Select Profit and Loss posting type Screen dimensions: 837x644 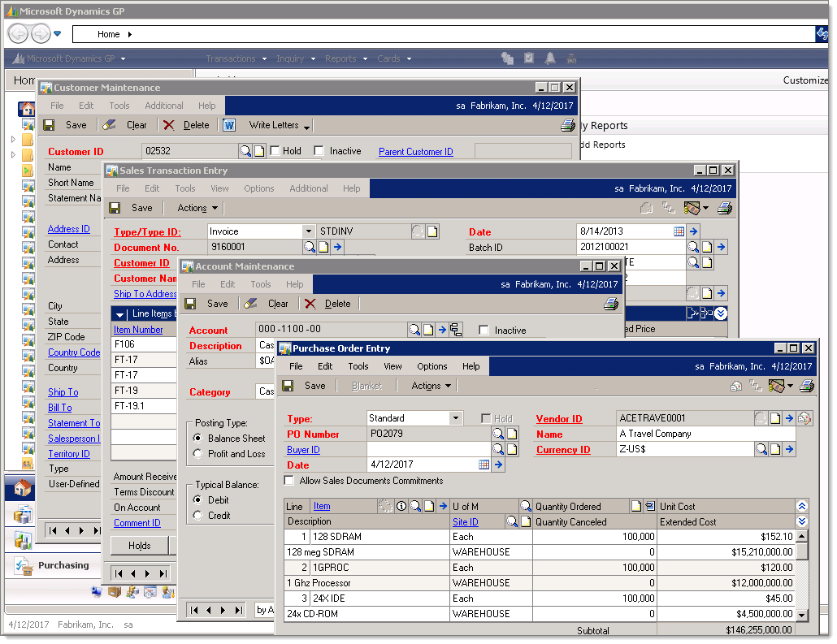(198, 453)
